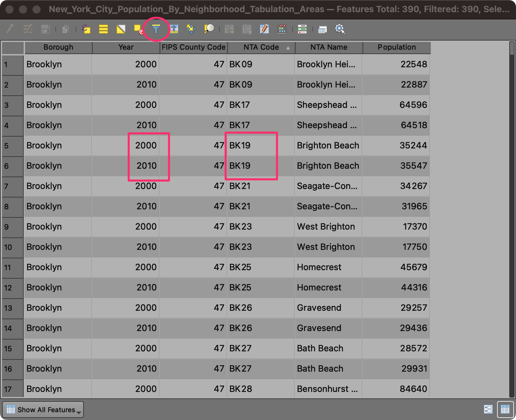Sort by the Year column header
The width and height of the screenshot is (516, 420).
click(x=126, y=47)
